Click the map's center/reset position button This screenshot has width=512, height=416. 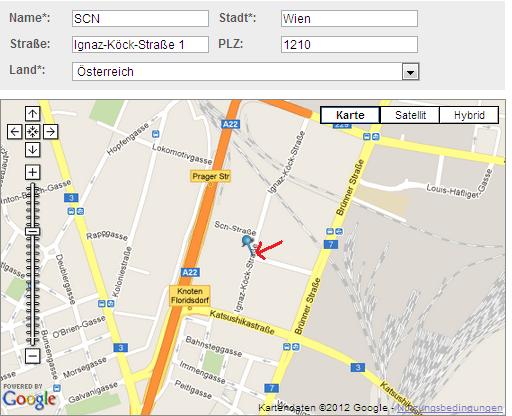click(x=32, y=132)
